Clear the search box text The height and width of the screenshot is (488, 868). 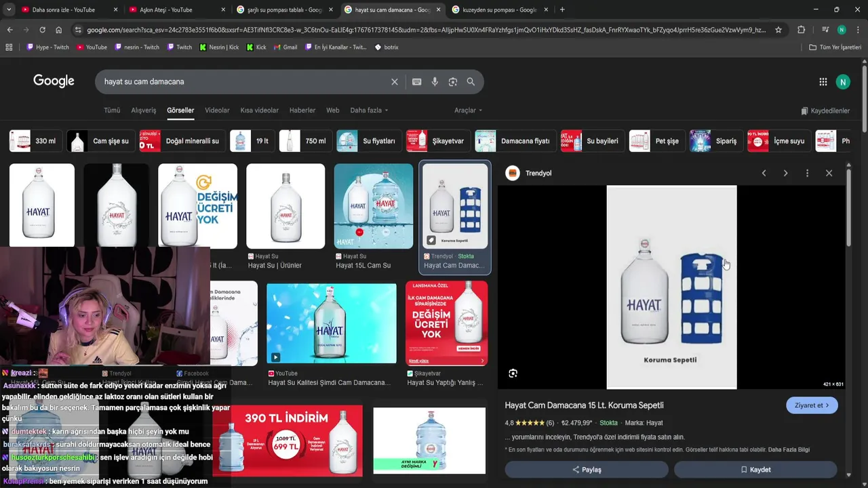point(395,82)
